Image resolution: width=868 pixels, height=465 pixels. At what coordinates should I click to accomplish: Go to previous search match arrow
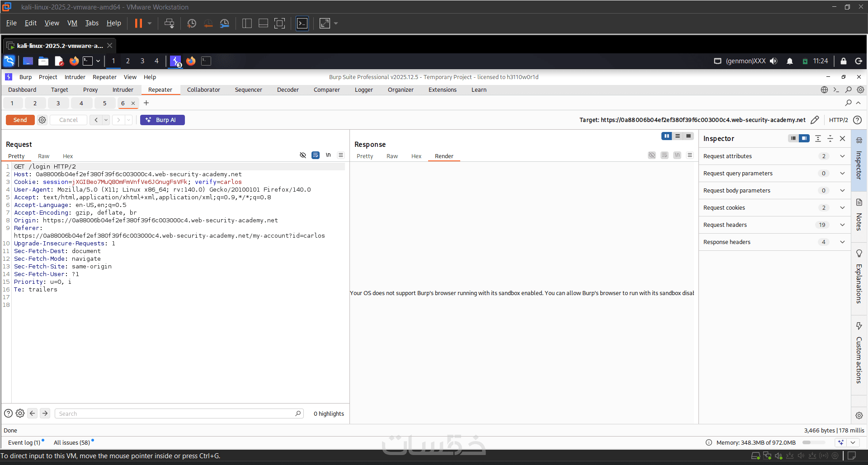(33, 413)
